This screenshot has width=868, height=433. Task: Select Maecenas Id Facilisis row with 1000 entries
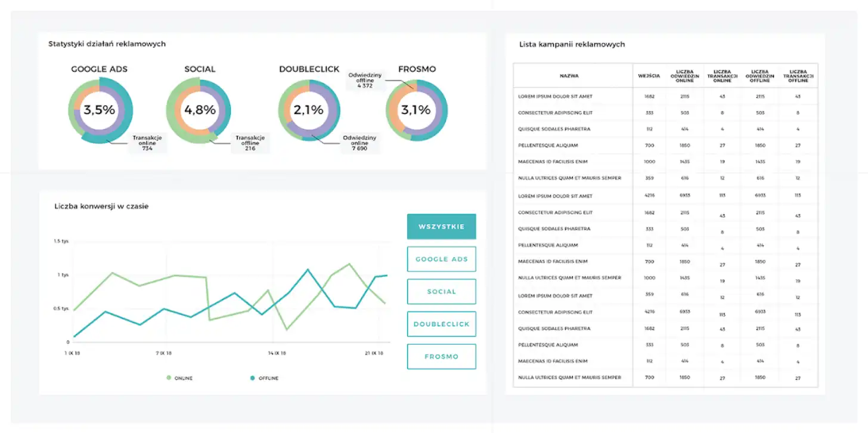point(666,162)
